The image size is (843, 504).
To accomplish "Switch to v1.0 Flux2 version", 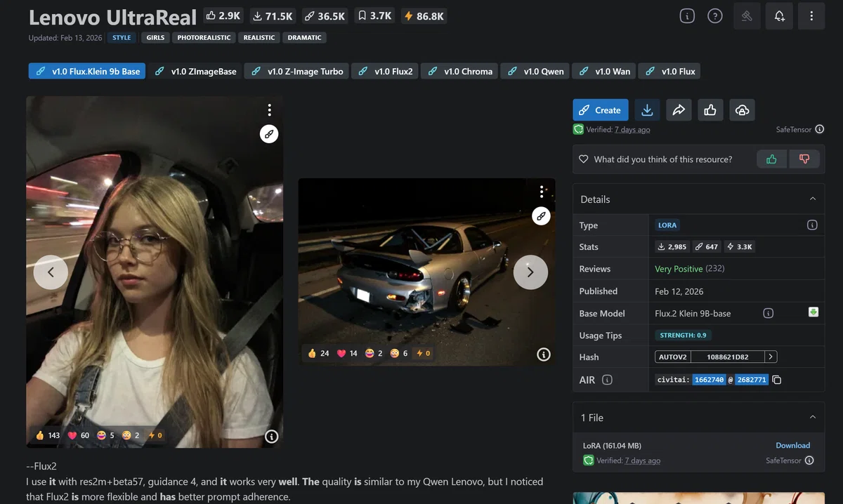I will pos(386,71).
